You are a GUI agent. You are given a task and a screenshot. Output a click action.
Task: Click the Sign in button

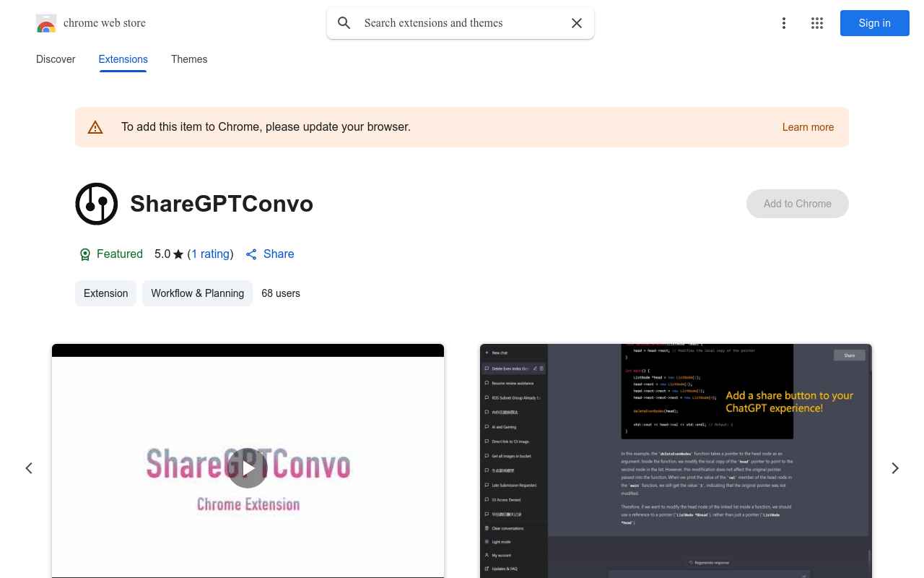point(874,23)
